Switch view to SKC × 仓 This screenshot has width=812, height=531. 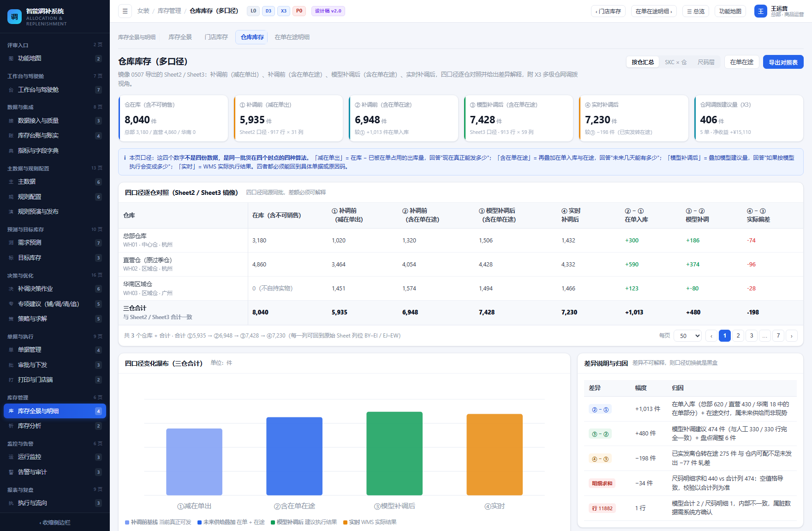[x=676, y=62]
